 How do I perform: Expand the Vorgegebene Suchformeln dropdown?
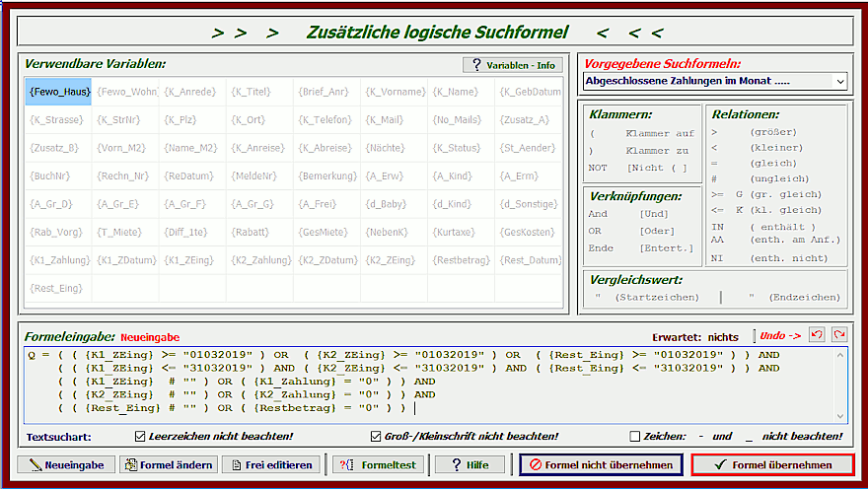coord(839,80)
